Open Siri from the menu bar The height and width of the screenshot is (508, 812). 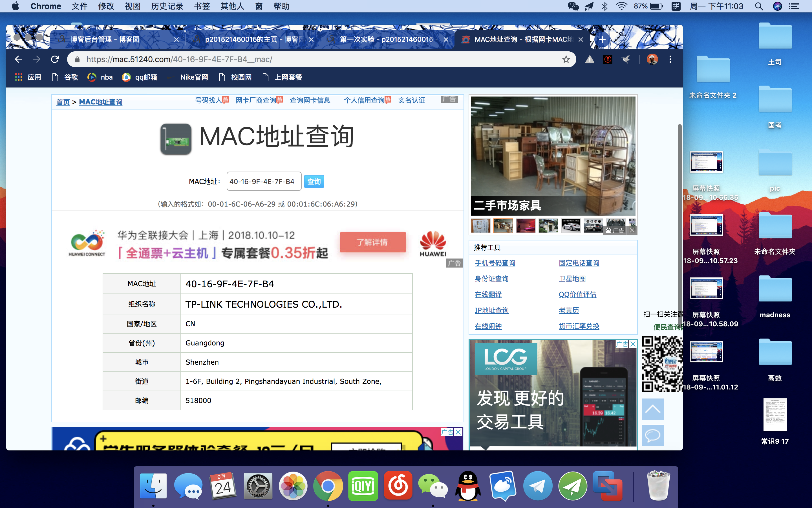(x=777, y=6)
